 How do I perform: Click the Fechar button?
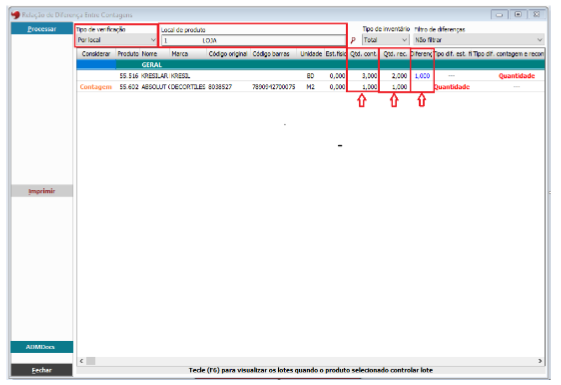pyautogui.click(x=42, y=370)
